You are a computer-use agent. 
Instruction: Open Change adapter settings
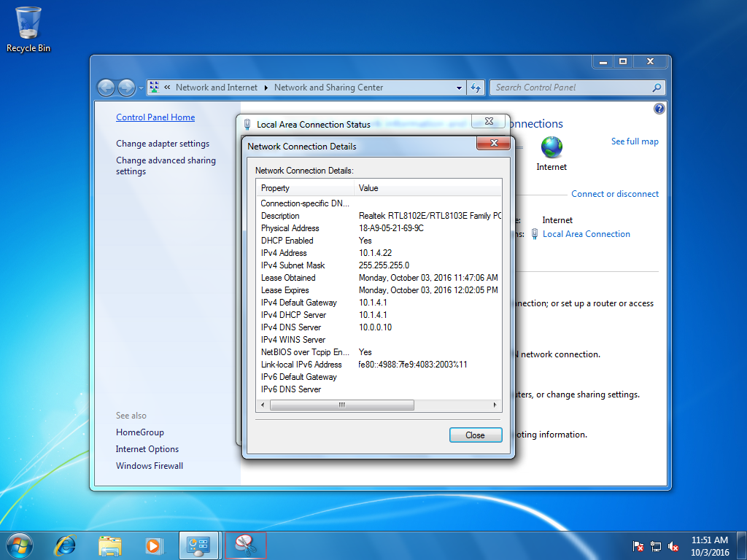coord(163,144)
